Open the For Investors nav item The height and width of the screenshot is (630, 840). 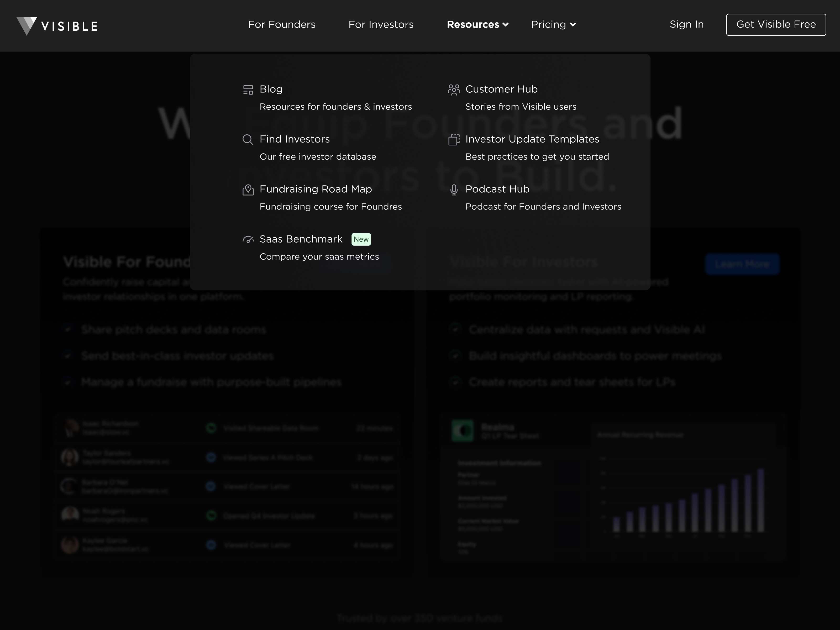[381, 24]
